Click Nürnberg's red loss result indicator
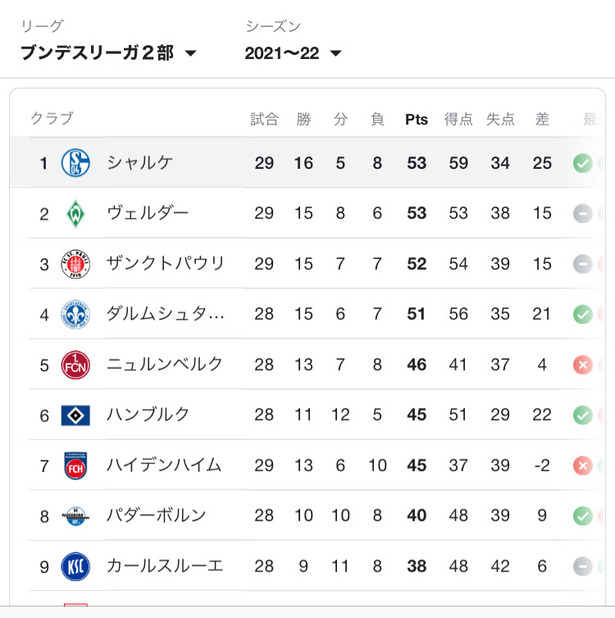Screen dimensions: 615x618 (x=583, y=365)
